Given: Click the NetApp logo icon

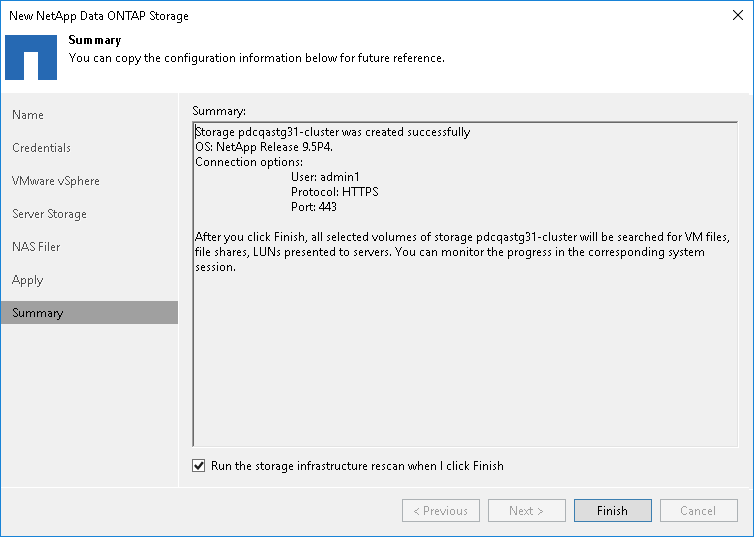Looking at the screenshot, I should (x=31, y=57).
